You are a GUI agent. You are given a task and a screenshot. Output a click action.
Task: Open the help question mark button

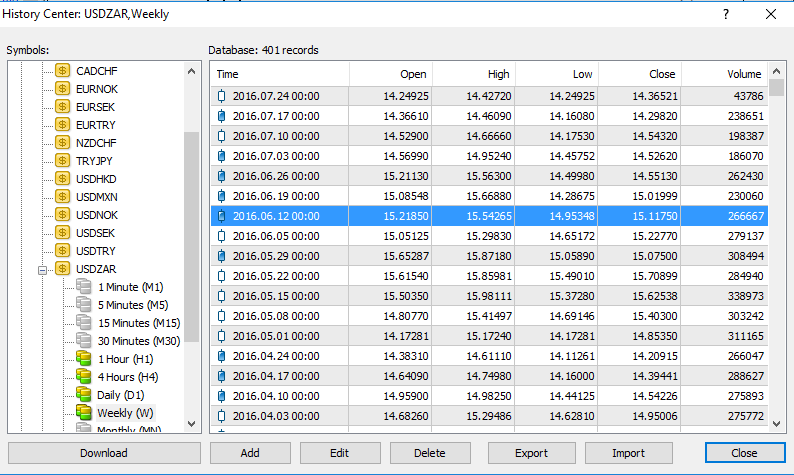(x=726, y=14)
